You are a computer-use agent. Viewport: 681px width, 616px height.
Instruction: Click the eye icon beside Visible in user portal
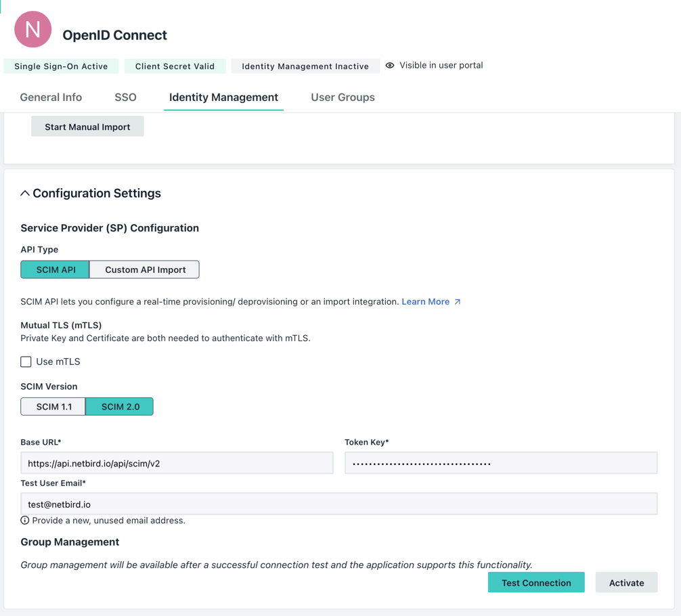click(x=390, y=66)
